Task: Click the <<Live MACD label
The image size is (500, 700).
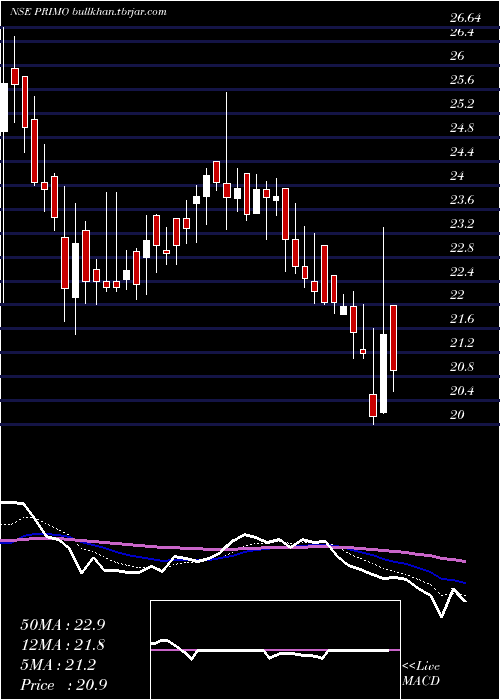Action: pos(421,674)
